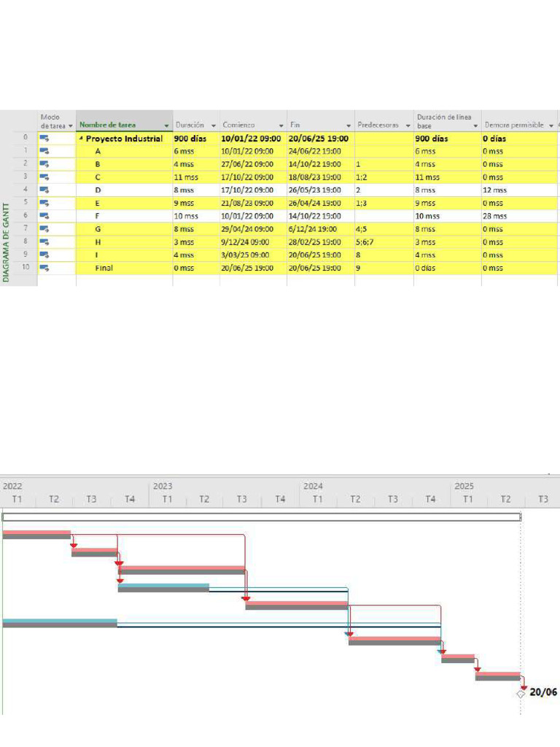Click the task mode icon in row C

[44, 177]
